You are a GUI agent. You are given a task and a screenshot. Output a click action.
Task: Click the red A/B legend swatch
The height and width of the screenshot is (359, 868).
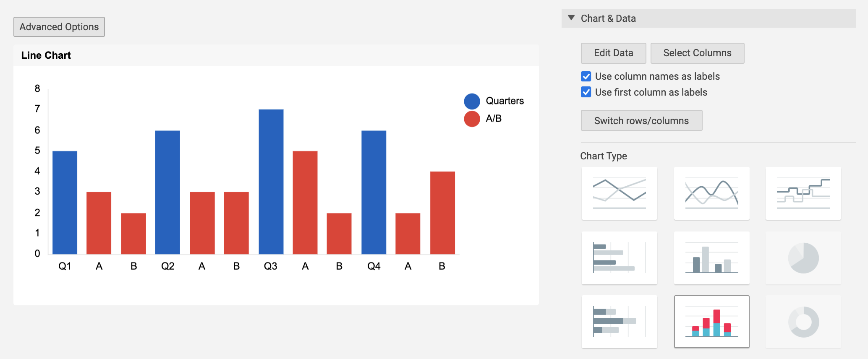[x=471, y=118]
